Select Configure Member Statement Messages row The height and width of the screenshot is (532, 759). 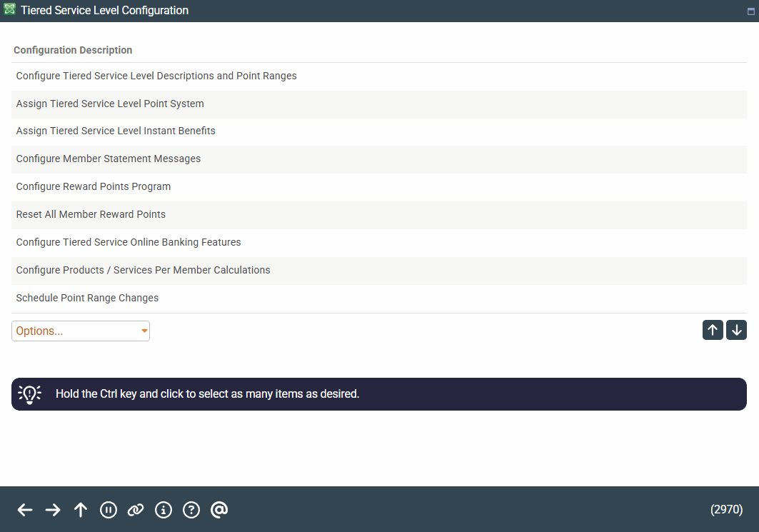(109, 159)
